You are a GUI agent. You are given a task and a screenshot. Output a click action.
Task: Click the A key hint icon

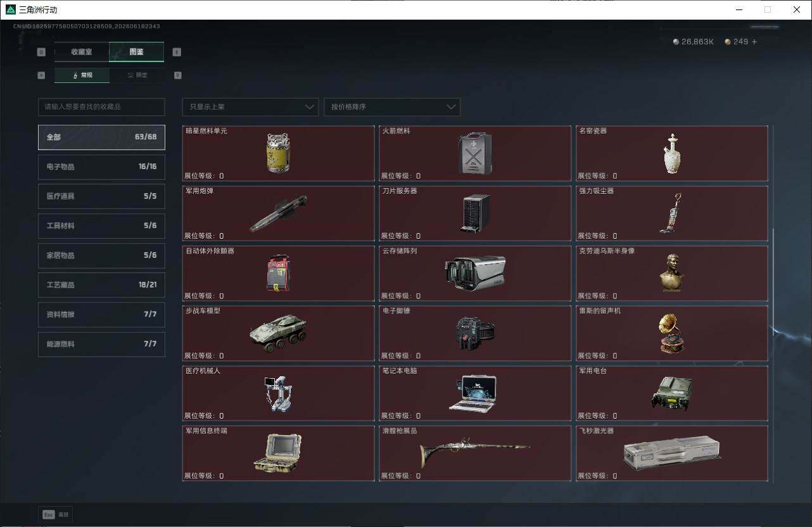click(42, 75)
